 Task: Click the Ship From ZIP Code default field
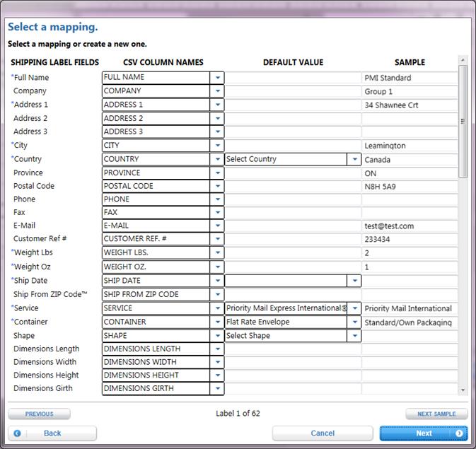[x=293, y=295]
